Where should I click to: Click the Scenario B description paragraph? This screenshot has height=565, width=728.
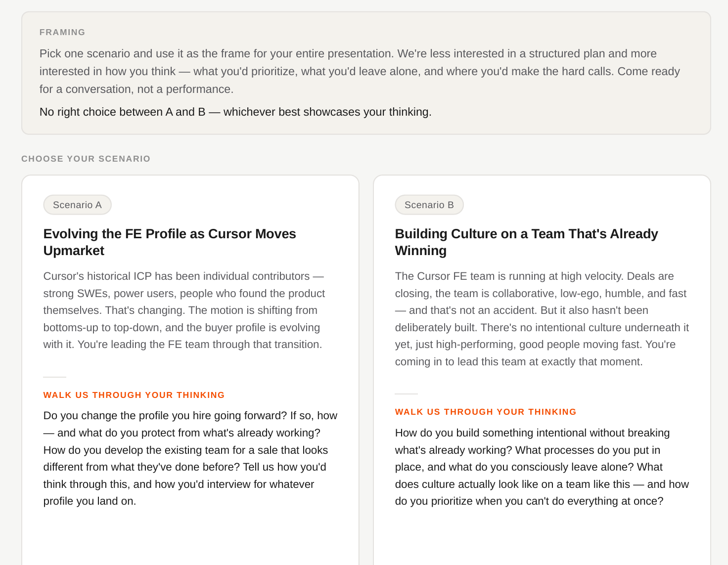click(x=542, y=319)
